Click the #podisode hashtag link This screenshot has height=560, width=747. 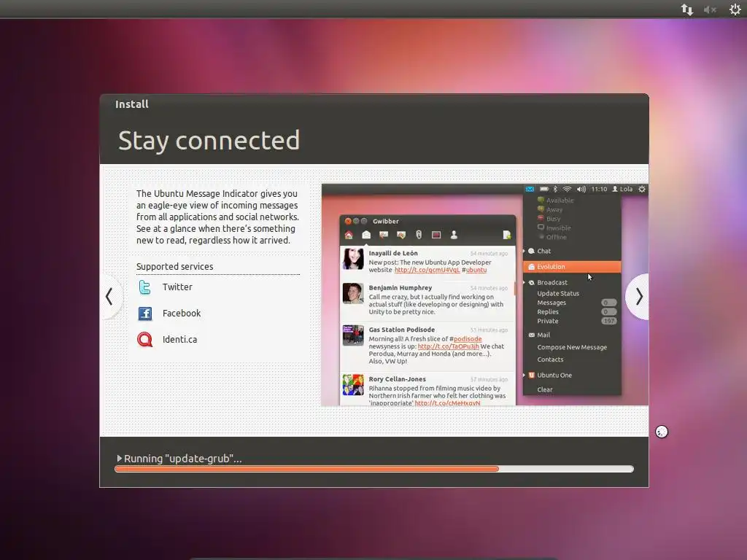[468, 339]
